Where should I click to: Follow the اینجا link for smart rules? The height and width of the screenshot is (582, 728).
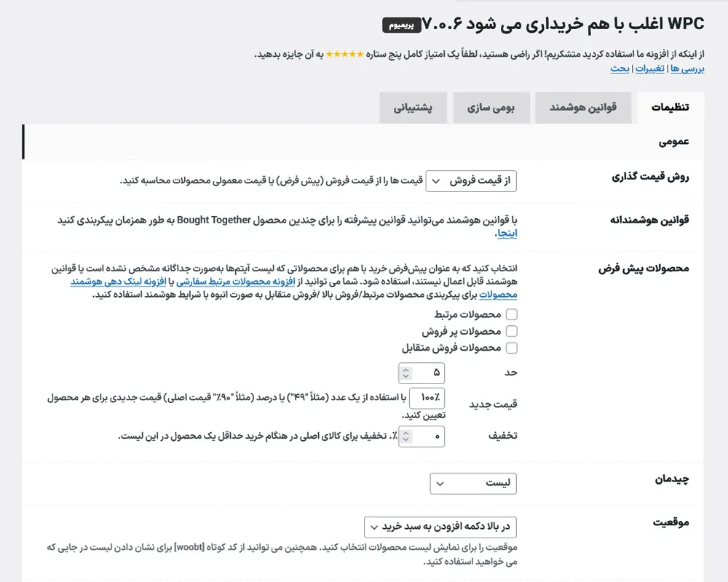507,234
